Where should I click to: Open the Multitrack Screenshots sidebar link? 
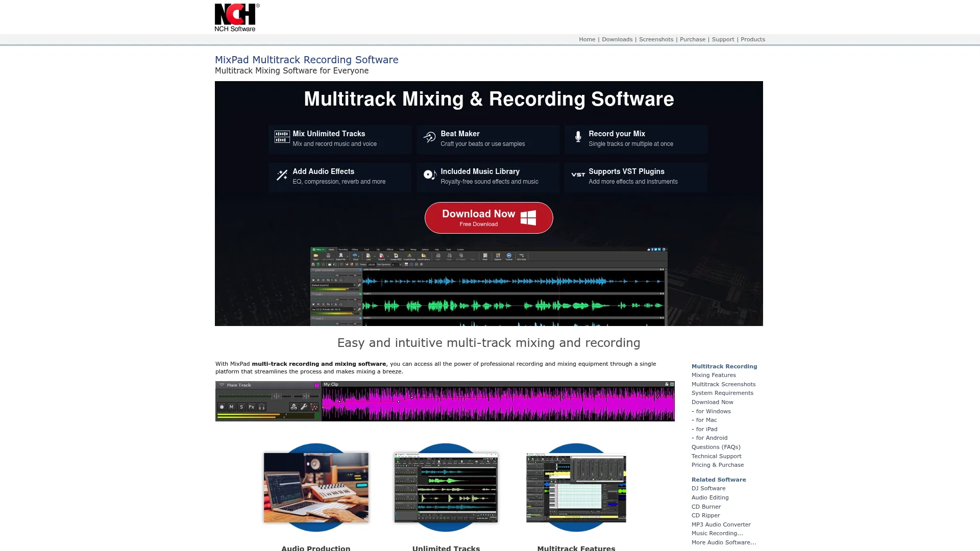(723, 384)
